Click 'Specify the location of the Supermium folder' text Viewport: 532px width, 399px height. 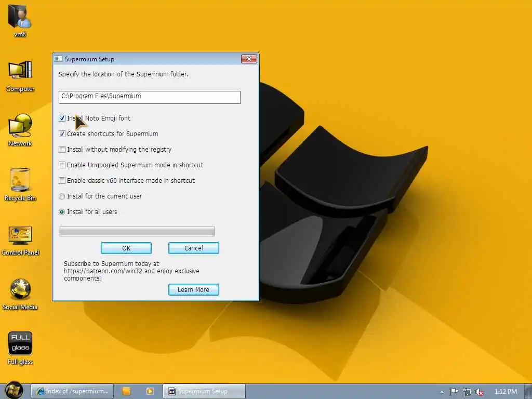coord(123,74)
